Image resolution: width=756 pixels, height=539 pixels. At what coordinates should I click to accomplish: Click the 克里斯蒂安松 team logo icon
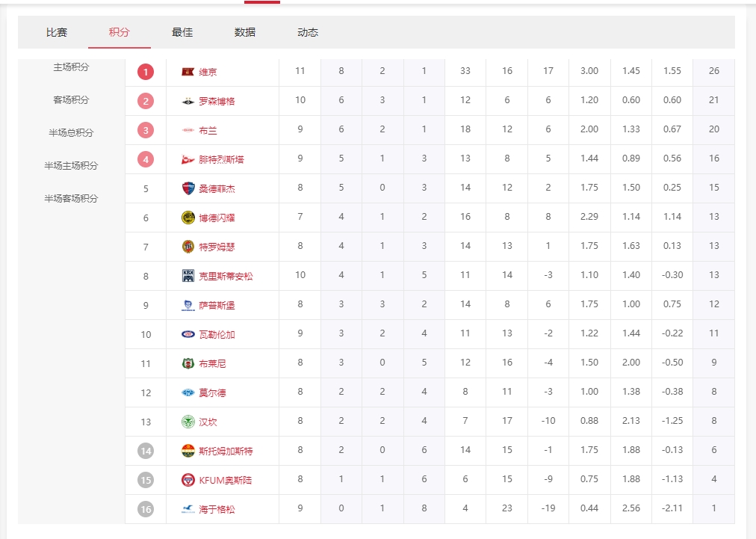(188, 276)
